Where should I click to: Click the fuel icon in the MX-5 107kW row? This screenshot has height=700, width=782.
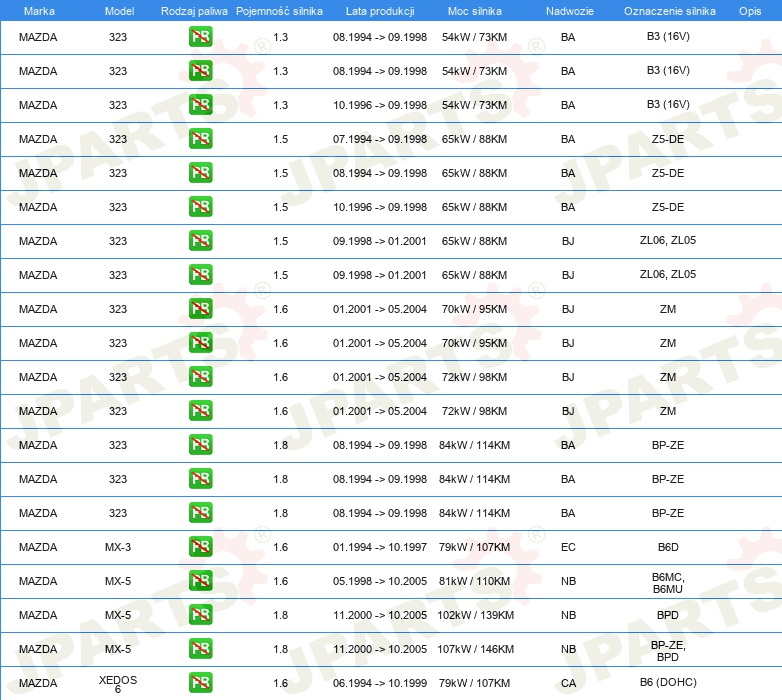point(200,649)
